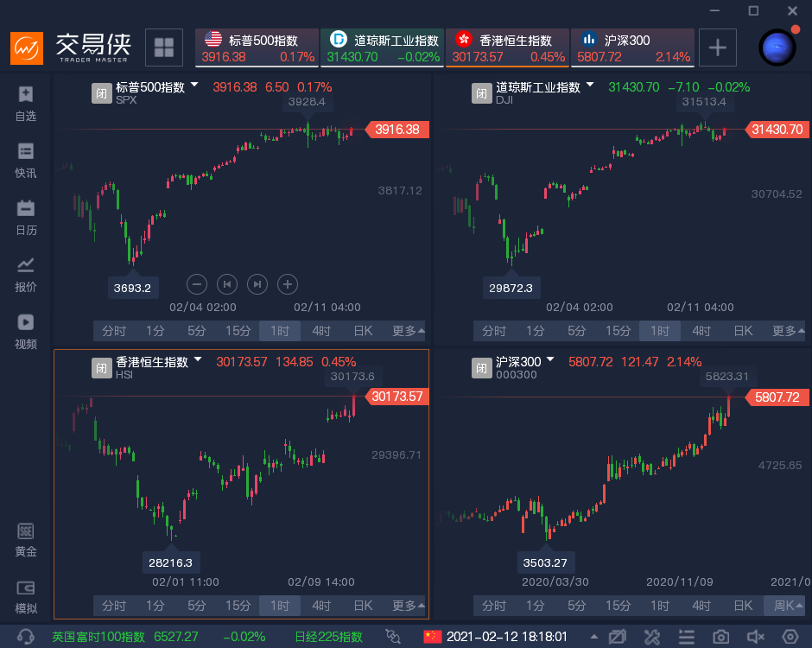Image resolution: width=812 pixels, height=648 pixels.
Task: Select 1时 timeframe in S&P 500 chart
Action: [x=280, y=330]
